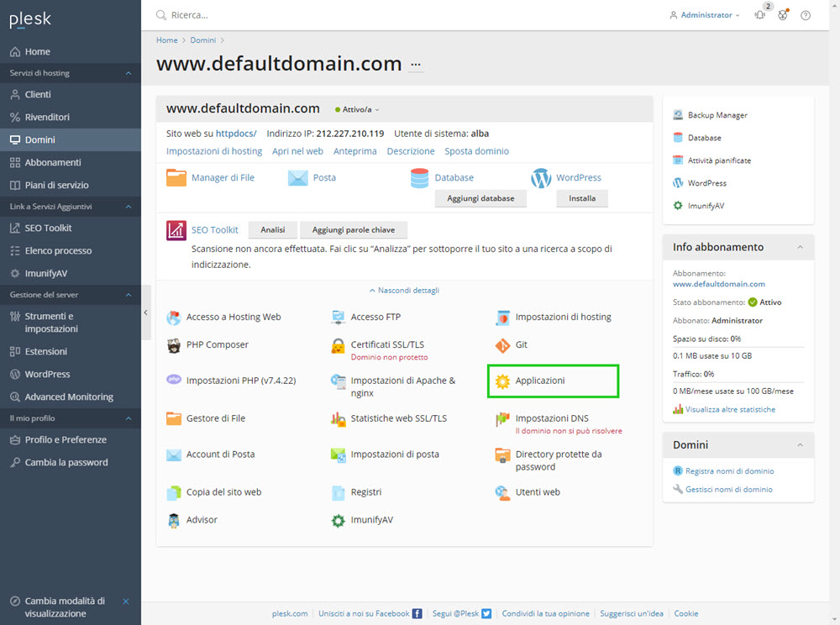This screenshot has width=840, height=625.
Task: Click the Posta envelope icon
Action: [x=298, y=178]
